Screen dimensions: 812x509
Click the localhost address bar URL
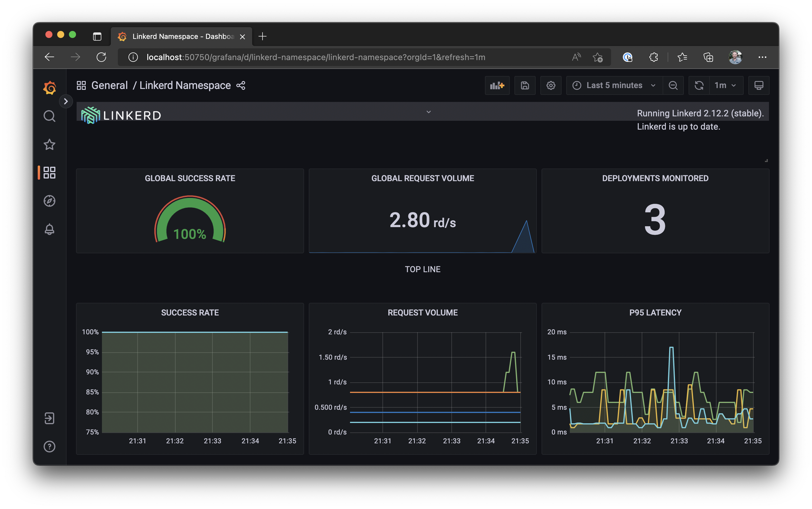coord(316,57)
